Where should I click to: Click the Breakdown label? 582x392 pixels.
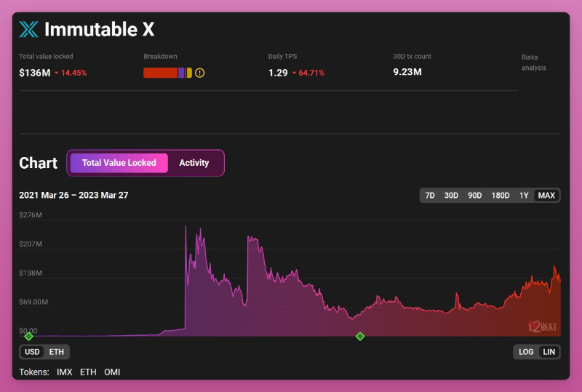pyautogui.click(x=160, y=57)
